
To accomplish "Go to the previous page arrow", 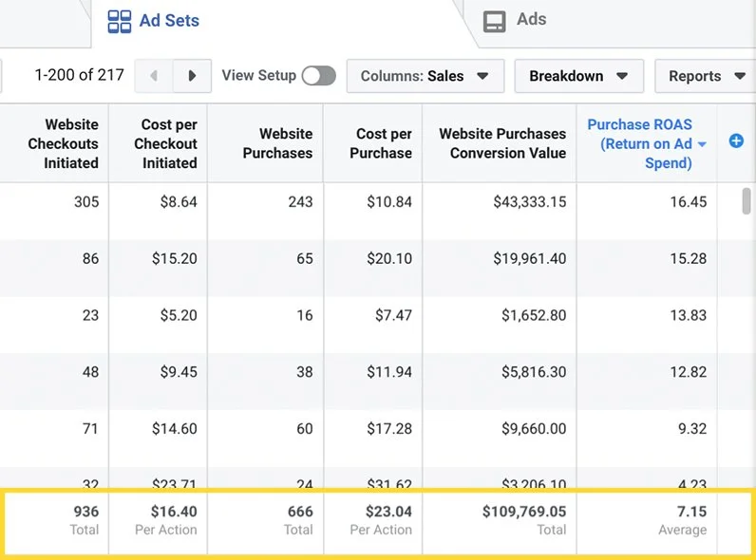I will (154, 76).
